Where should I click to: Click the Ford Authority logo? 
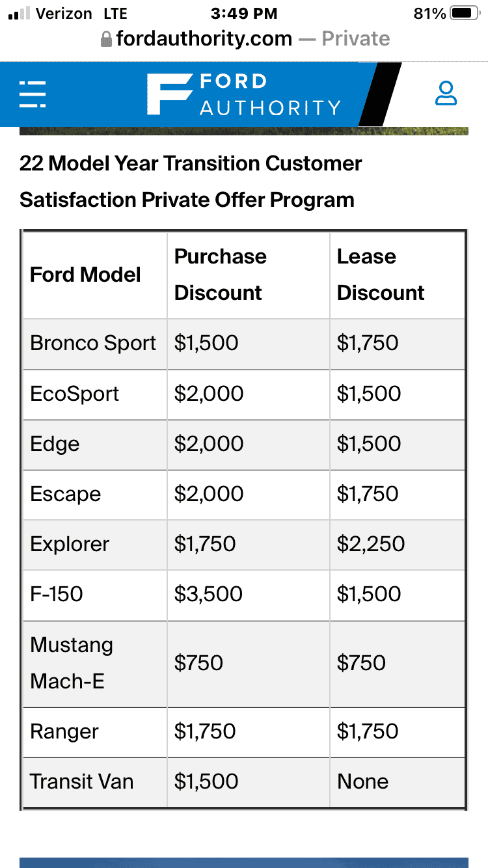pyautogui.click(x=244, y=94)
